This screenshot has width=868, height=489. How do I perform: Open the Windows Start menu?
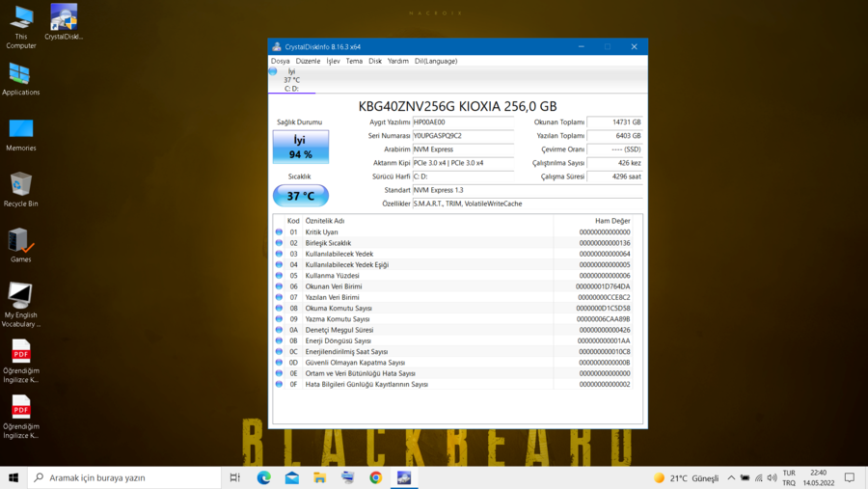pyautogui.click(x=14, y=477)
